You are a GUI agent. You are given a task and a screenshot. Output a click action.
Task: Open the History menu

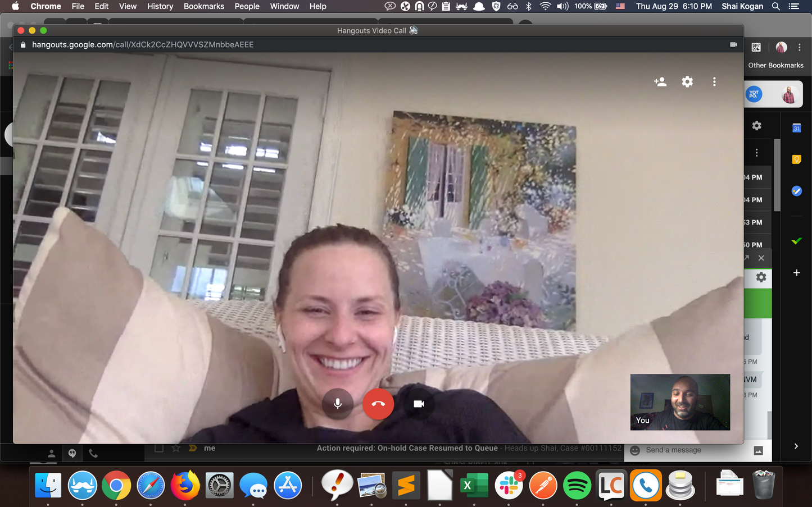click(x=160, y=6)
